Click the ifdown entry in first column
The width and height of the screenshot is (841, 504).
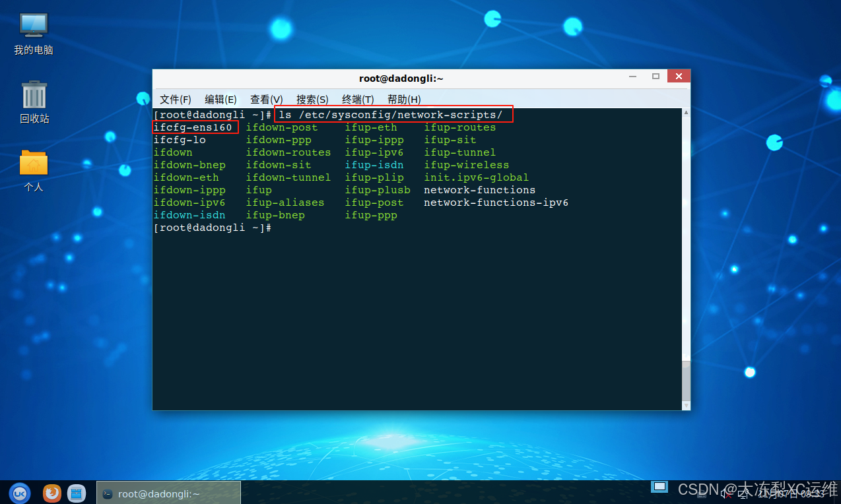(173, 152)
